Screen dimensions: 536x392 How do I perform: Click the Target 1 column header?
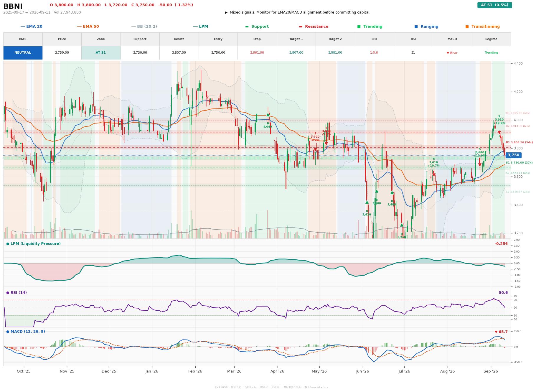296,39
